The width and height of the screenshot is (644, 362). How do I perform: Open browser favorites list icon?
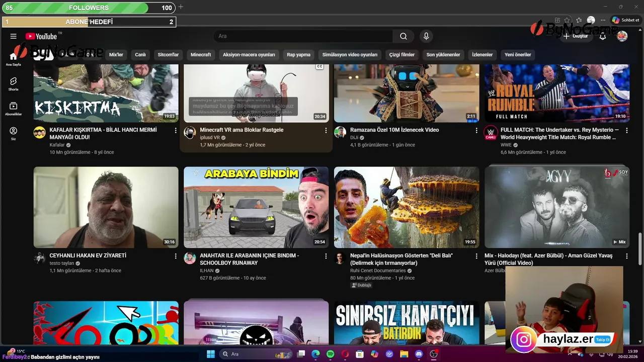579,20
